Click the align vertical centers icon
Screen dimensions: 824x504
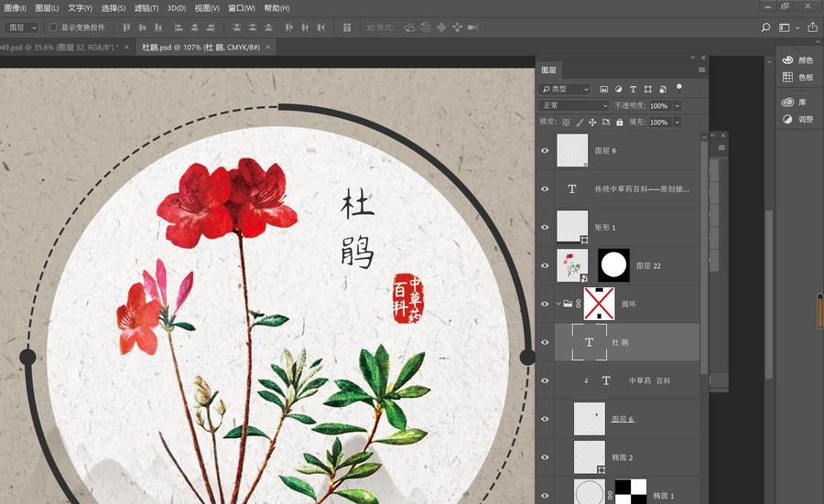pyautogui.click(x=142, y=27)
